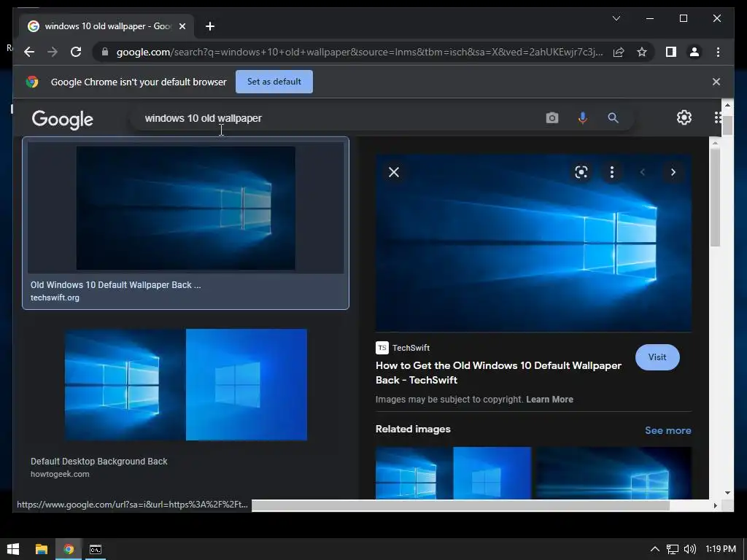Bookmark this tab with star icon
This screenshot has width=747, height=560.
[x=642, y=52]
